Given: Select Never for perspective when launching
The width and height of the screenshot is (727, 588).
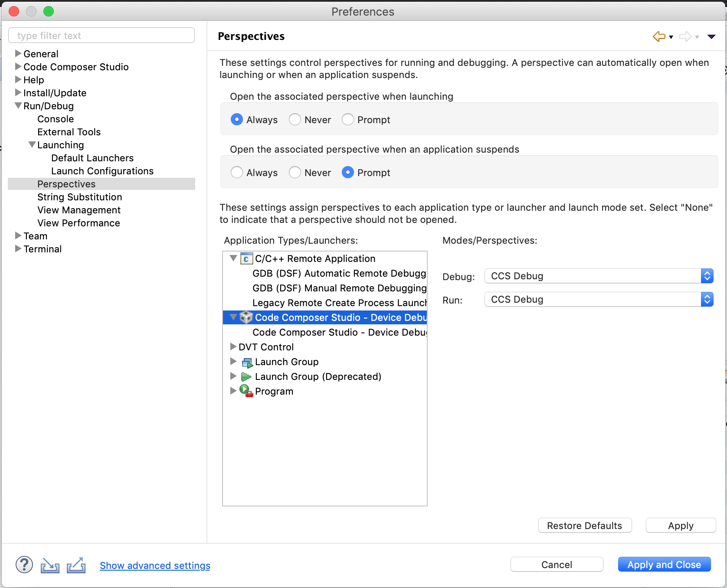Looking at the screenshot, I should click(295, 120).
